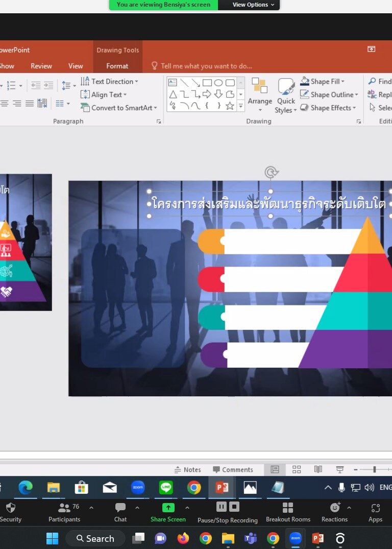Click the rotation handle above the title

(271, 172)
